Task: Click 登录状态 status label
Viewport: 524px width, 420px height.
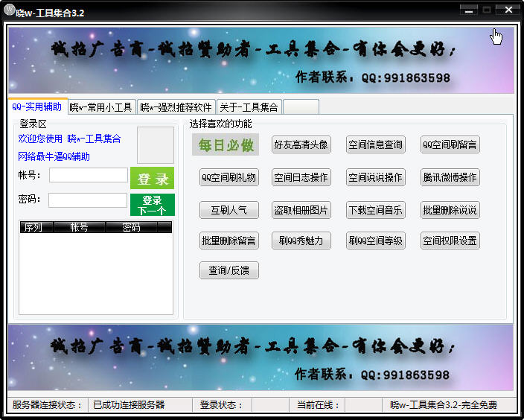Action: (221, 405)
